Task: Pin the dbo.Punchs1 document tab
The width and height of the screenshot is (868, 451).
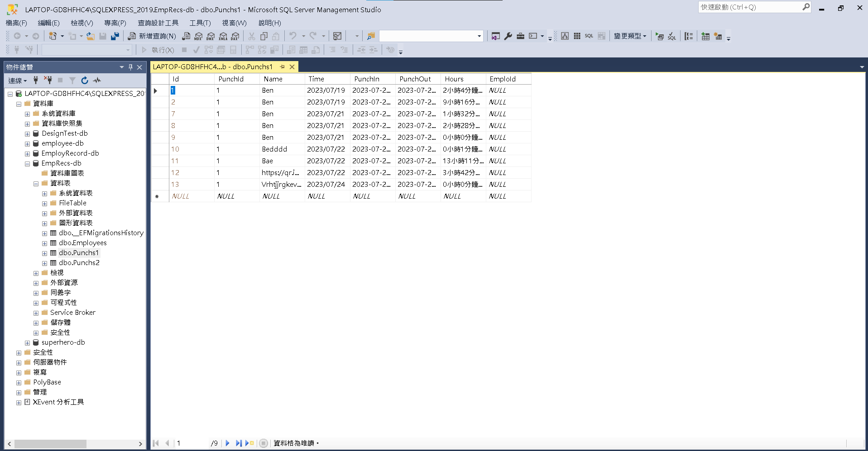Action: pos(282,66)
